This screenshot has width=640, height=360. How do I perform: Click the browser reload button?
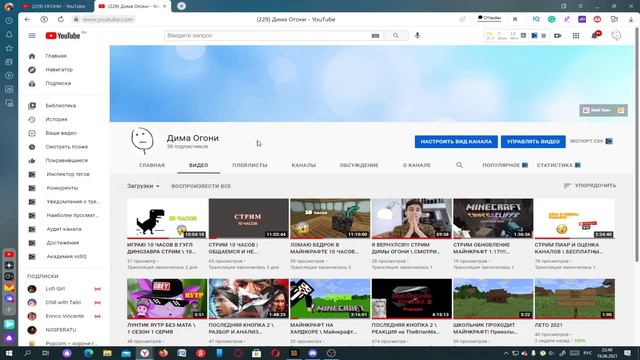(61, 19)
